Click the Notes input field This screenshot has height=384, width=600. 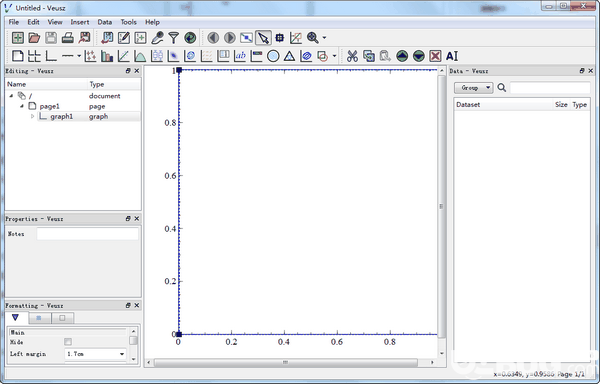coord(88,234)
